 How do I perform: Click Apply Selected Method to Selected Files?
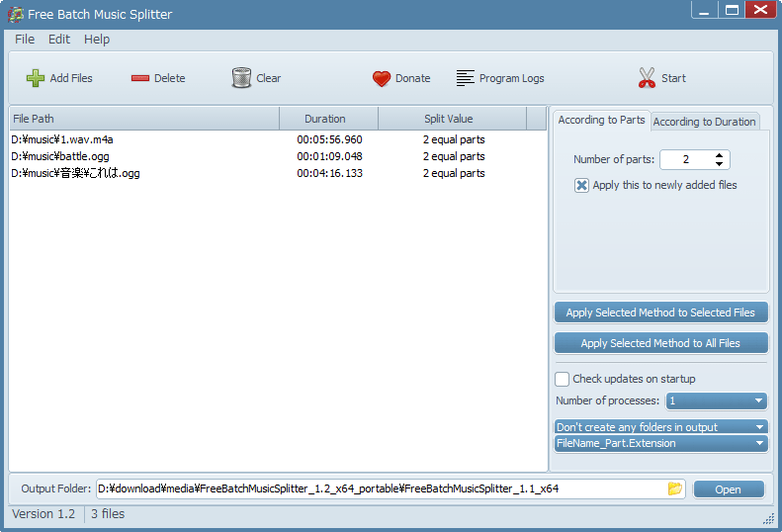660,312
